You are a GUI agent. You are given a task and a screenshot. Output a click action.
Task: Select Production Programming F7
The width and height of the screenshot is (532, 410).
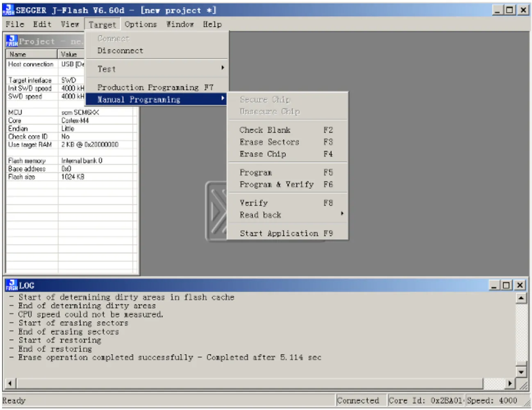[x=156, y=87]
